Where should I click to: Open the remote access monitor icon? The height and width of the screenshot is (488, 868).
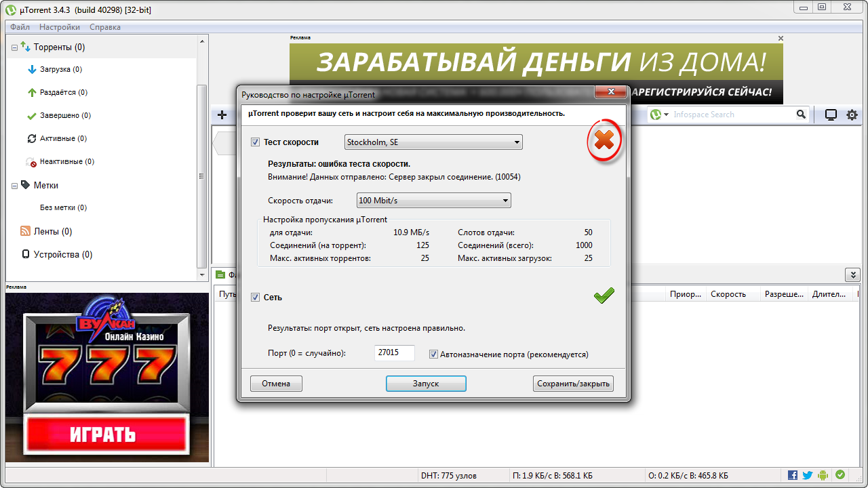(831, 115)
